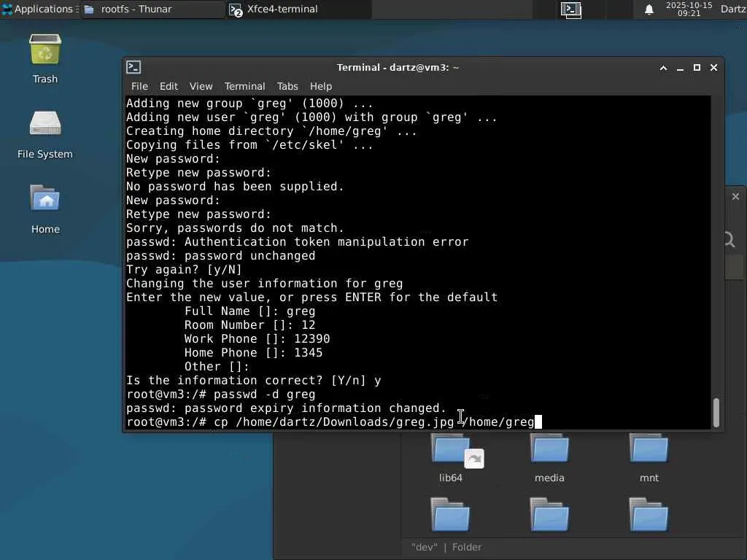Screen dimensions: 747x560
Task: Open the Home folder desktop icon
Action: [x=45, y=209]
